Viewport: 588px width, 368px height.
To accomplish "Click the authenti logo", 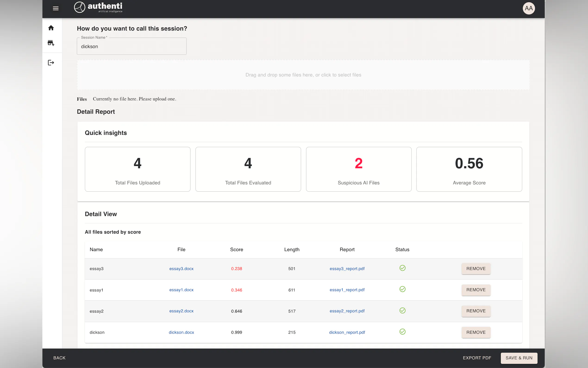I will [98, 7].
